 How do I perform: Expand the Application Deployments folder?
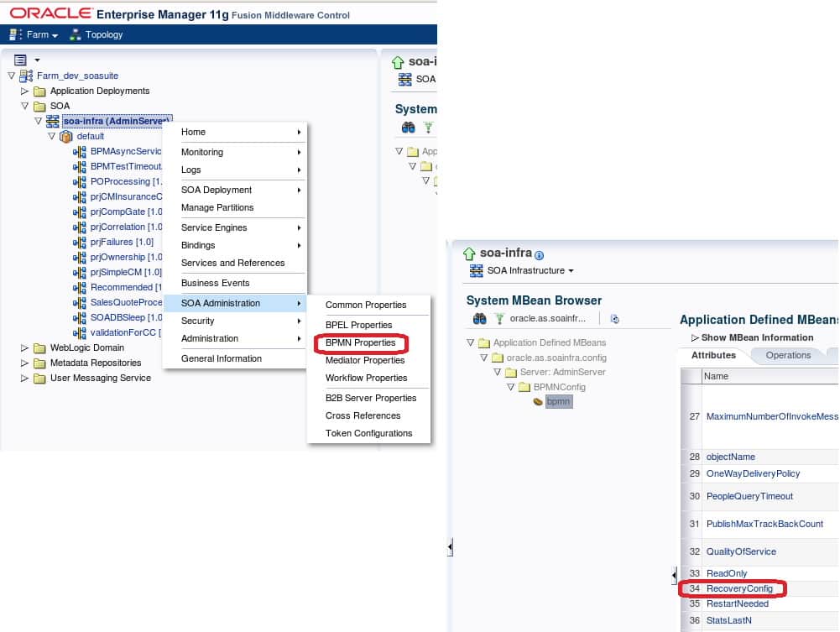click(23, 91)
